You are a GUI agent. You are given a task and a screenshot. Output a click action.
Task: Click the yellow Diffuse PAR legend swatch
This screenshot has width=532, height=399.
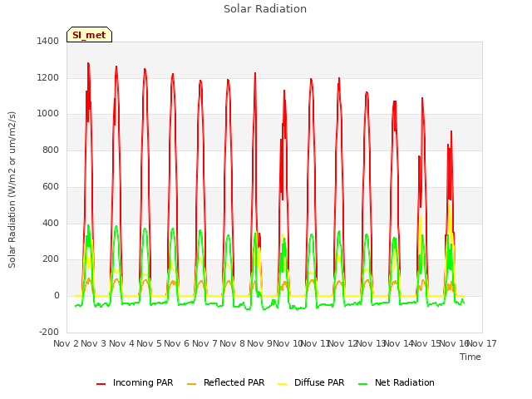click(x=283, y=384)
